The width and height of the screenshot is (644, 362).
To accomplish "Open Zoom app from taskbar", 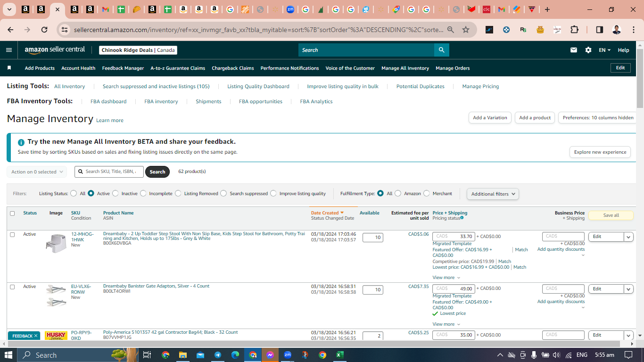I will [x=287, y=355].
